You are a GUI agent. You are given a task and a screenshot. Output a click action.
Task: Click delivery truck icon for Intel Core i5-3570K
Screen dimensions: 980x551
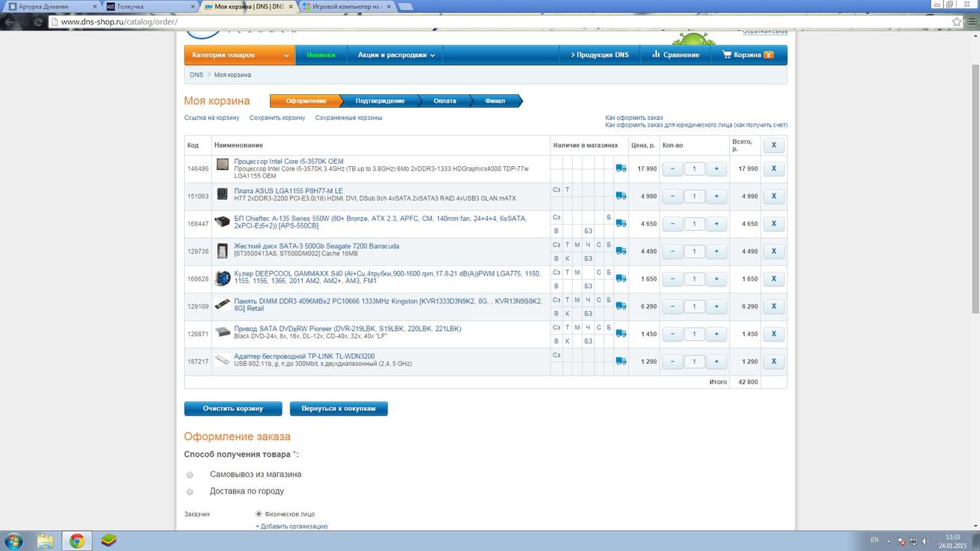point(620,168)
